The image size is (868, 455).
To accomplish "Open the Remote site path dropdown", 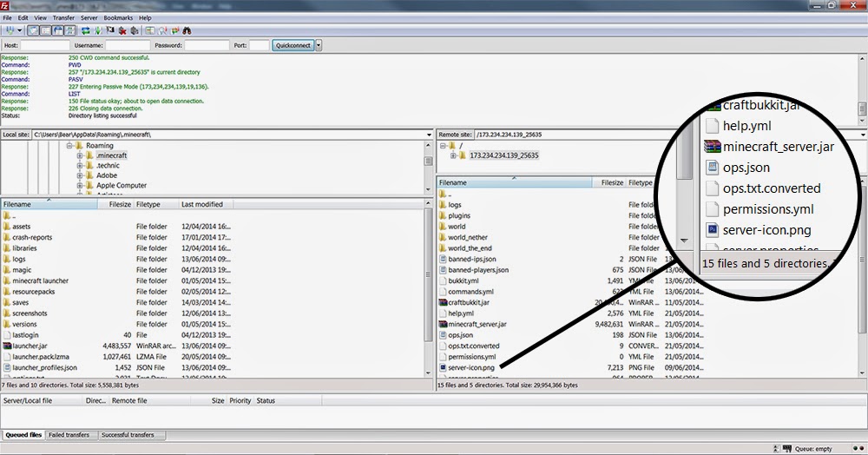I will click(x=865, y=135).
